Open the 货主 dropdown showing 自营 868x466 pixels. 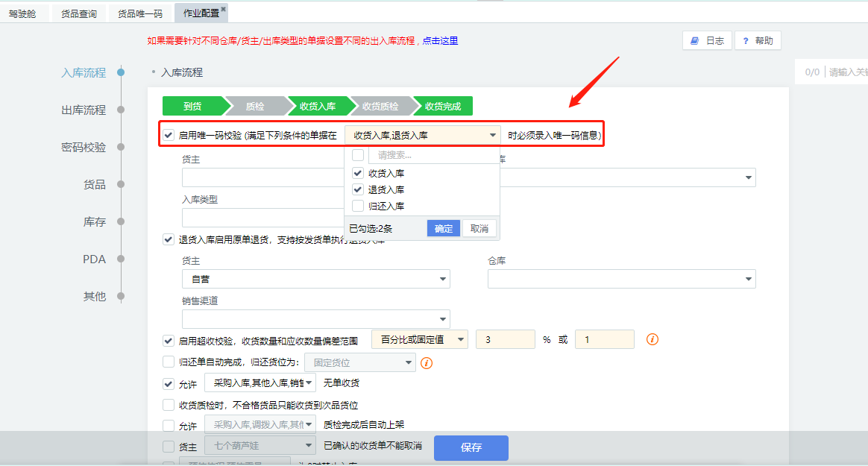point(315,279)
